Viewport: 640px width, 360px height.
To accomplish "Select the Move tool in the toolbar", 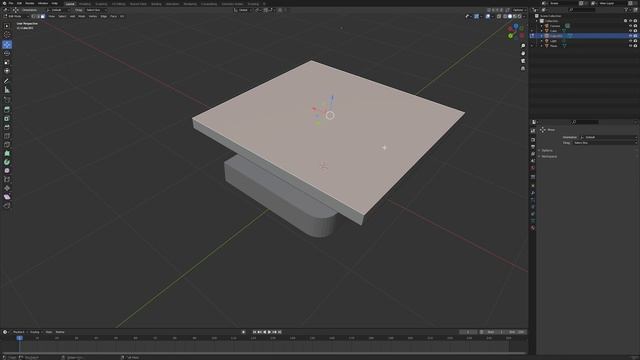I will [7, 44].
